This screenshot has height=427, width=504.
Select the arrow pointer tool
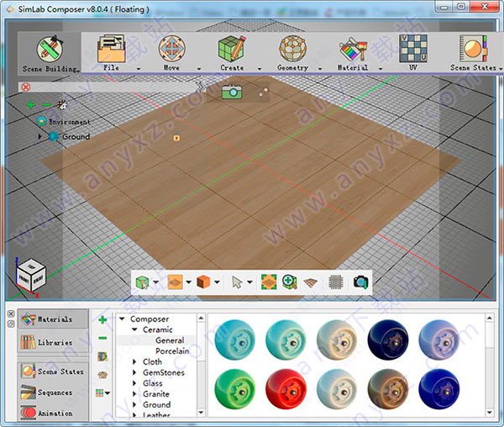click(237, 282)
